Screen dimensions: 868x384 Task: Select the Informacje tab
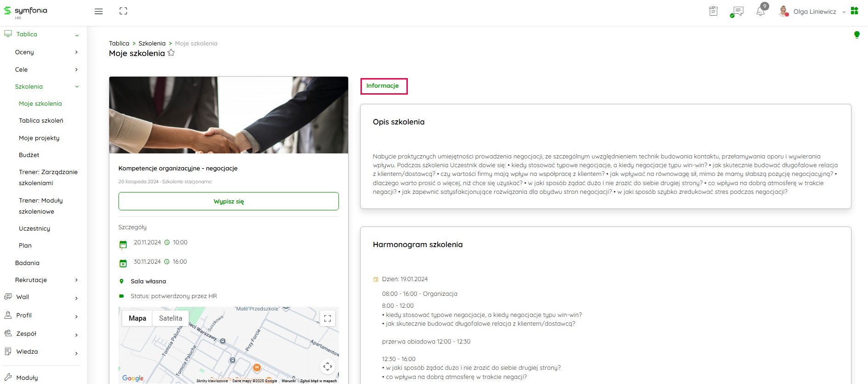(383, 86)
